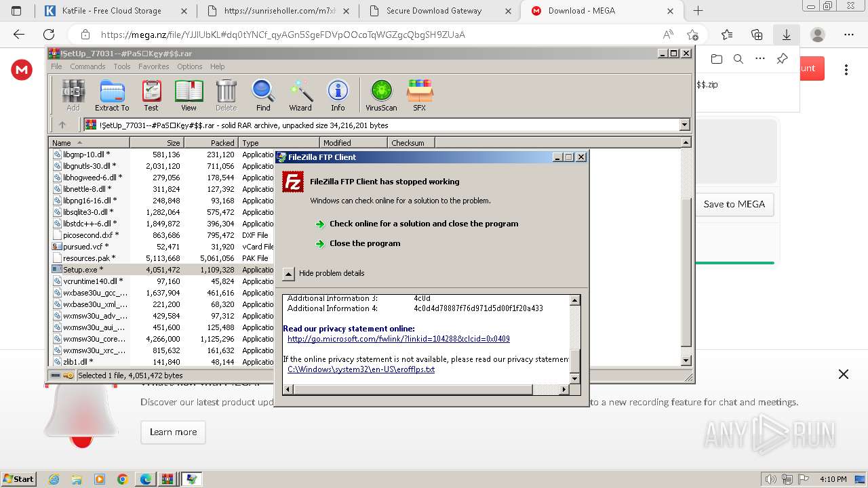Run the Test archive tool in WinRAR
The height and width of the screenshot is (488, 868).
[x=151, y=96]
